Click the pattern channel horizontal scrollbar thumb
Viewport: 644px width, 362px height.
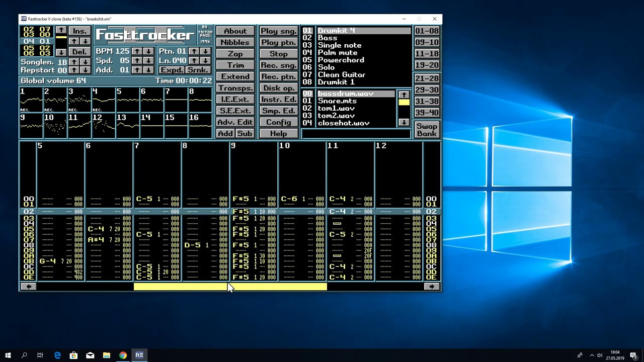tap(230, 287)
